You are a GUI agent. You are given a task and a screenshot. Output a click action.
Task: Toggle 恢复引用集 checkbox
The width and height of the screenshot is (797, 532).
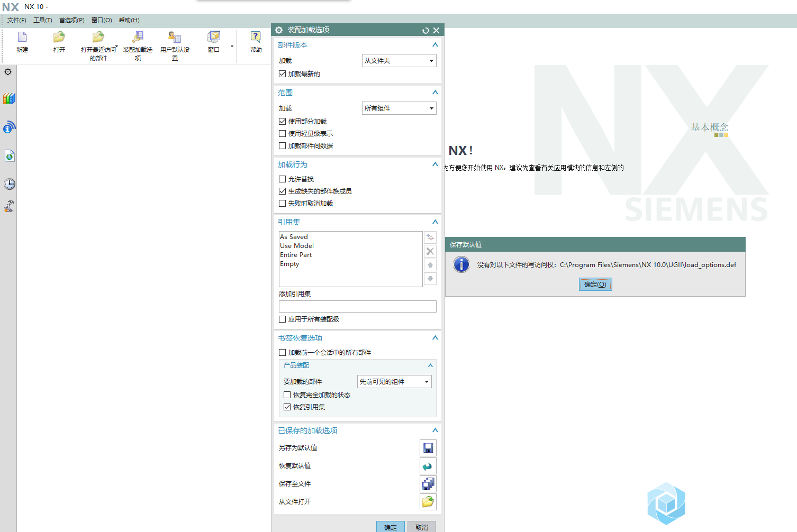[x=287, y=407]
